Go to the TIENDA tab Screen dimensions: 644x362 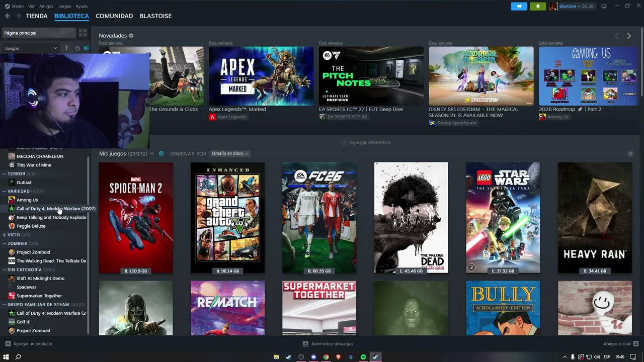[37, 16]
